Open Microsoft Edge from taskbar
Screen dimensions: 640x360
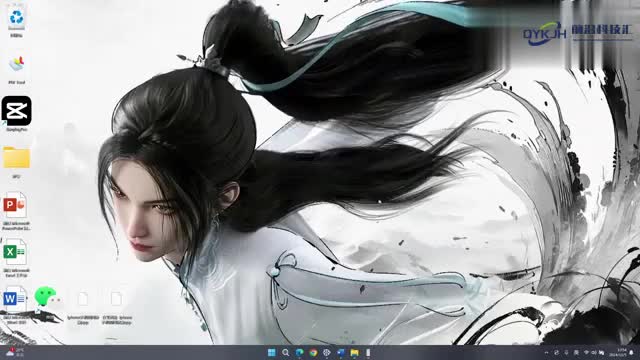click(x=300, y=353)
